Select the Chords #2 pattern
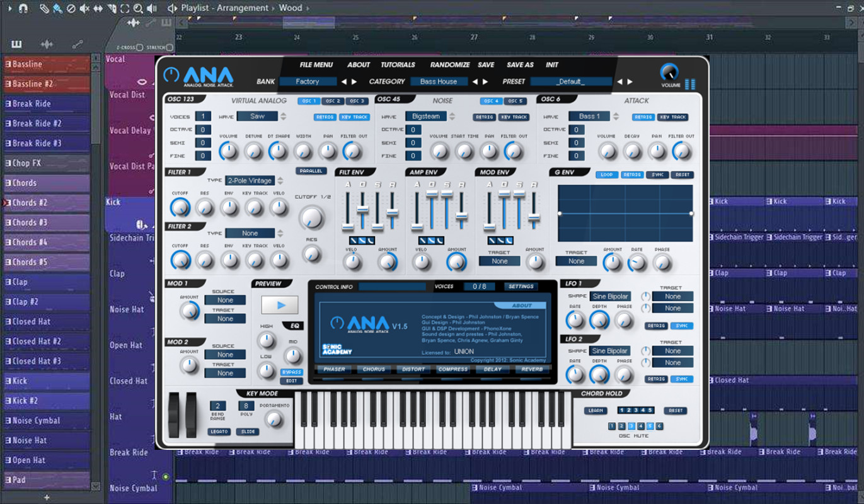 (x=47, y=203)
